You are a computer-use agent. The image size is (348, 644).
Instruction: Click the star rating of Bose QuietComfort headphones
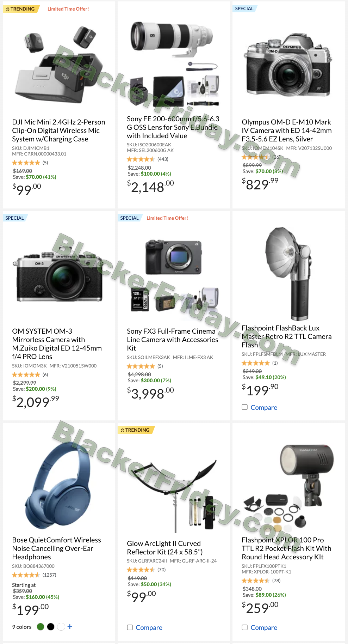[x=26, y=575]
